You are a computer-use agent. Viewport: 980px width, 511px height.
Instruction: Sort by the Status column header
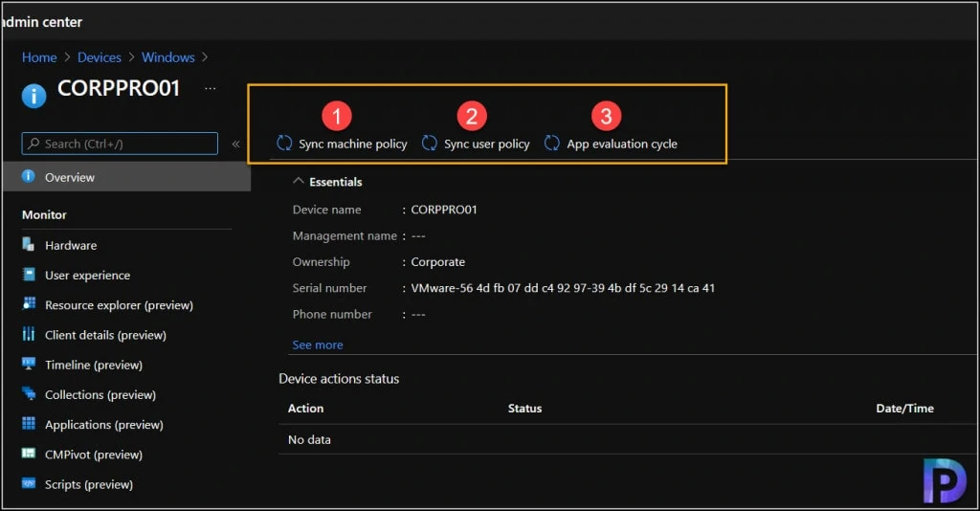coord(524,409)
